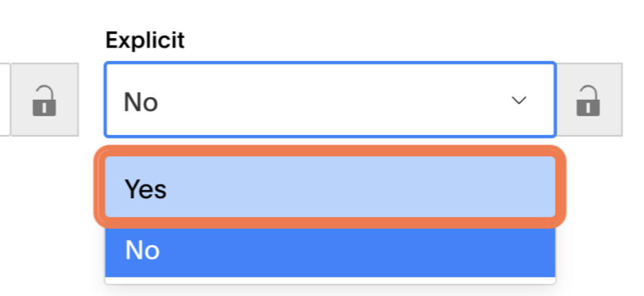Image resolution: width=644 pixels, height=296 pixels.
Task: Collapse the Explicit dropdown using its chevron
Action: click(519, 100)
